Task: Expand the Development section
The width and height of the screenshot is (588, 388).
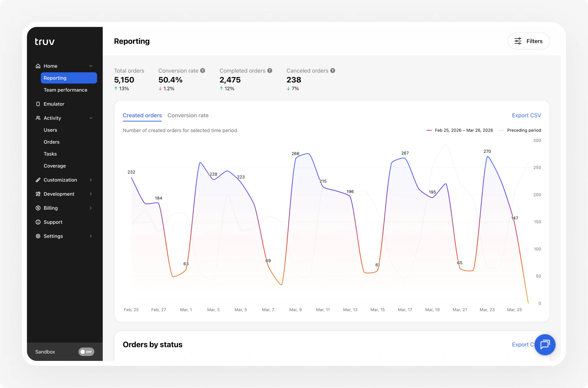Action: [x=91, y=194]
